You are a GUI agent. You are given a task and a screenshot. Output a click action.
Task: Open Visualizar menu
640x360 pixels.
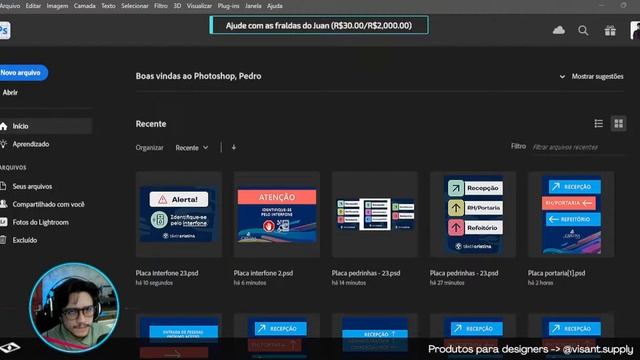point(199,6)
